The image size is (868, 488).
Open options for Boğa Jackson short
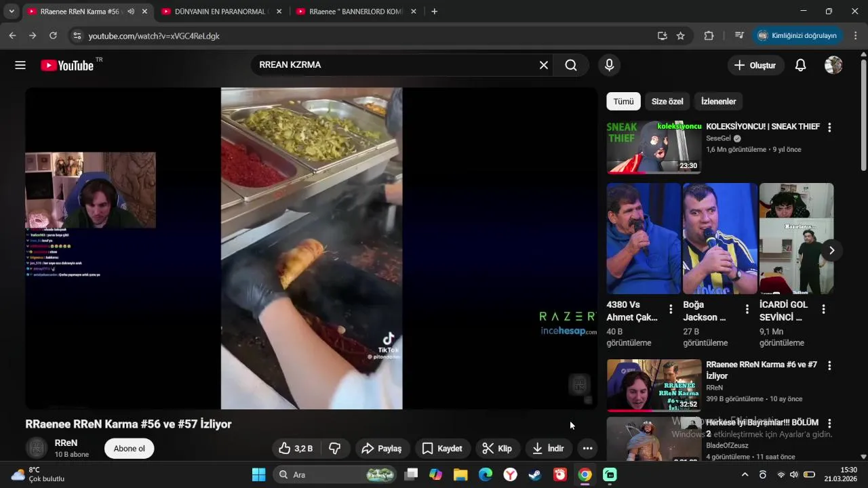click(x=747, y=309)
